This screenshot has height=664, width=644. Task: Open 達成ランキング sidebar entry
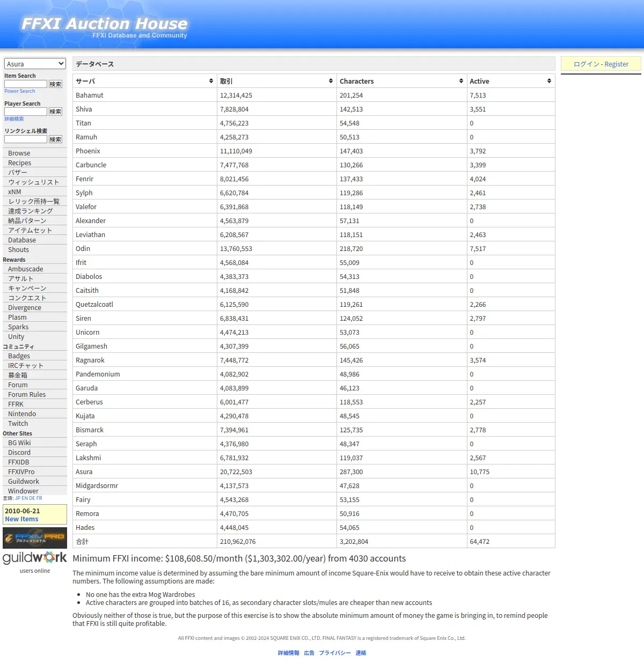pos(35,211)
